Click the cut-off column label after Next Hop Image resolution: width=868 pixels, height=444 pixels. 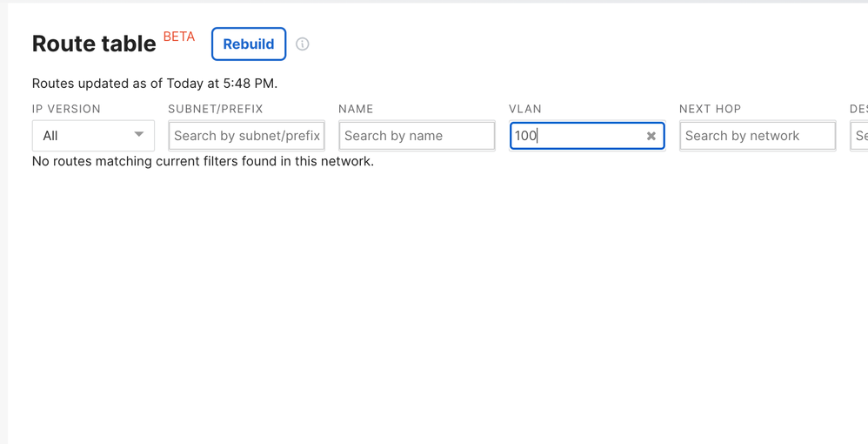[x=858, y=109]
